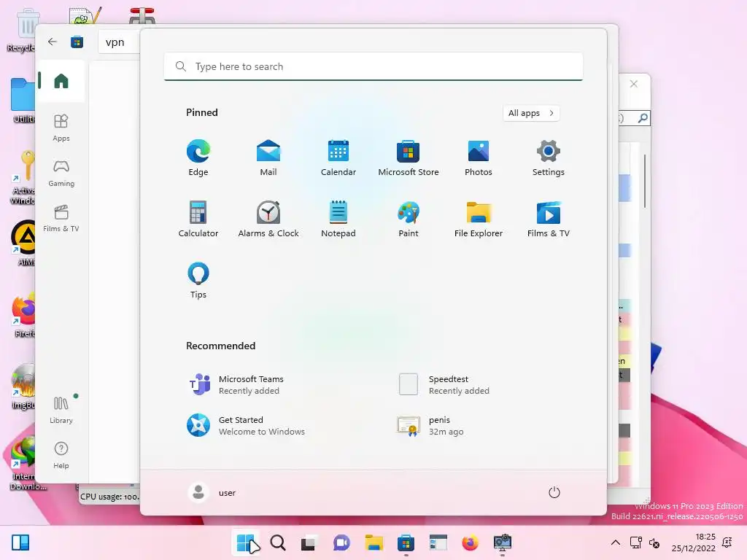Launch the Mail app
The height and width of the screenshot is (560, 747).
pos(268,158)
